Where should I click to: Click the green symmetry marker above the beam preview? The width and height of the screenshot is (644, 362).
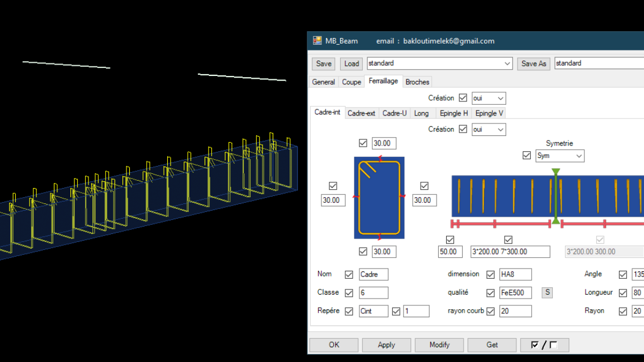point(556,172)
